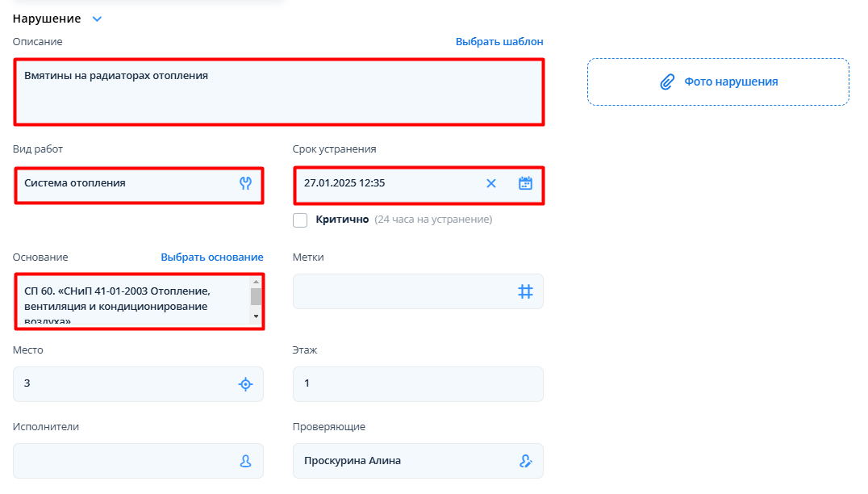
Task: Enable the Критично checkbox
Action: tap(300, 220)
